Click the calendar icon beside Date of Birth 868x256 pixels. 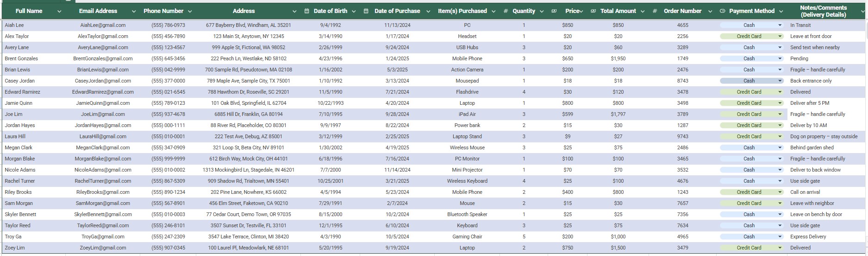(x=307, y=11)
